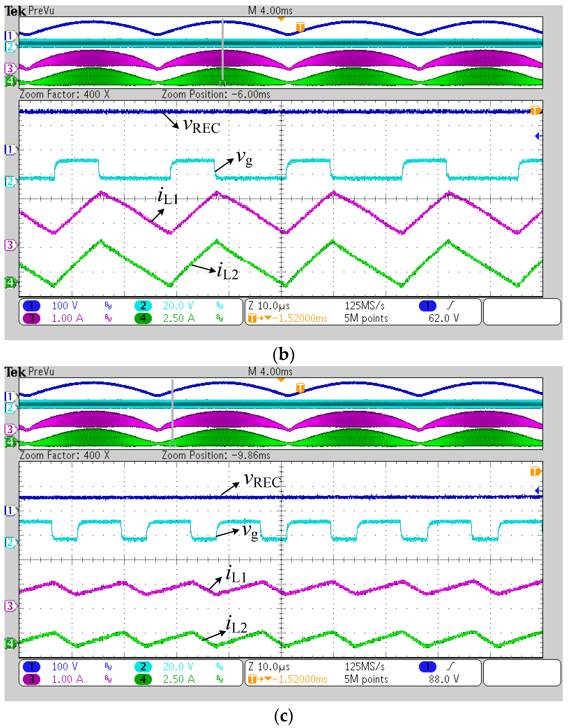Click the Tek logo in capture (c)
This screenshot has width=568, height=728.
(x=15, y=372)
